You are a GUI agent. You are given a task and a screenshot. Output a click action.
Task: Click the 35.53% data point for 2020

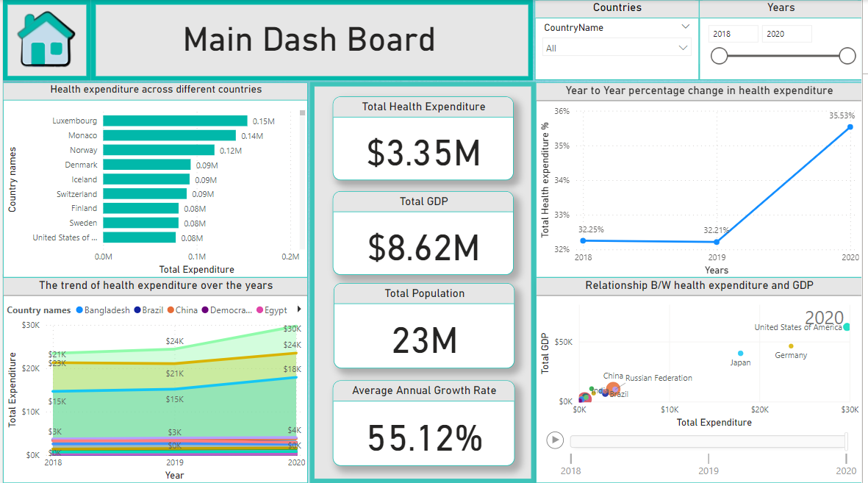click(850, 126)
